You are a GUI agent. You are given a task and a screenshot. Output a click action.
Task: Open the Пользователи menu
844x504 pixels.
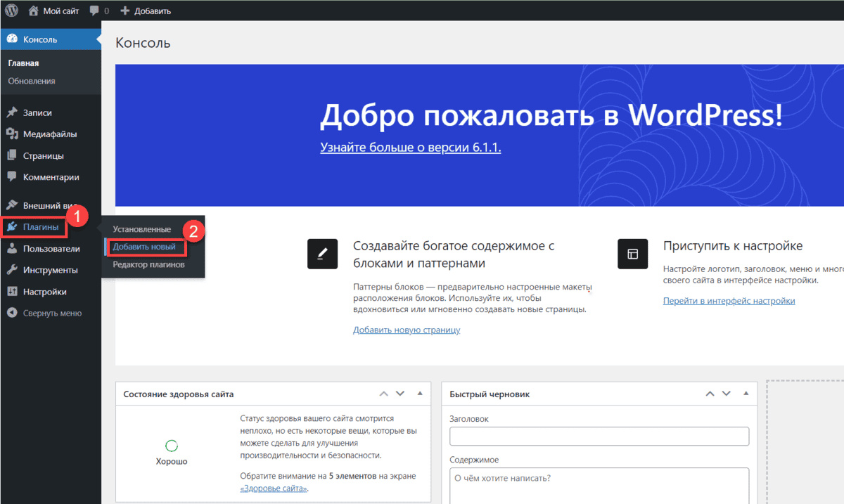[51, 248]
